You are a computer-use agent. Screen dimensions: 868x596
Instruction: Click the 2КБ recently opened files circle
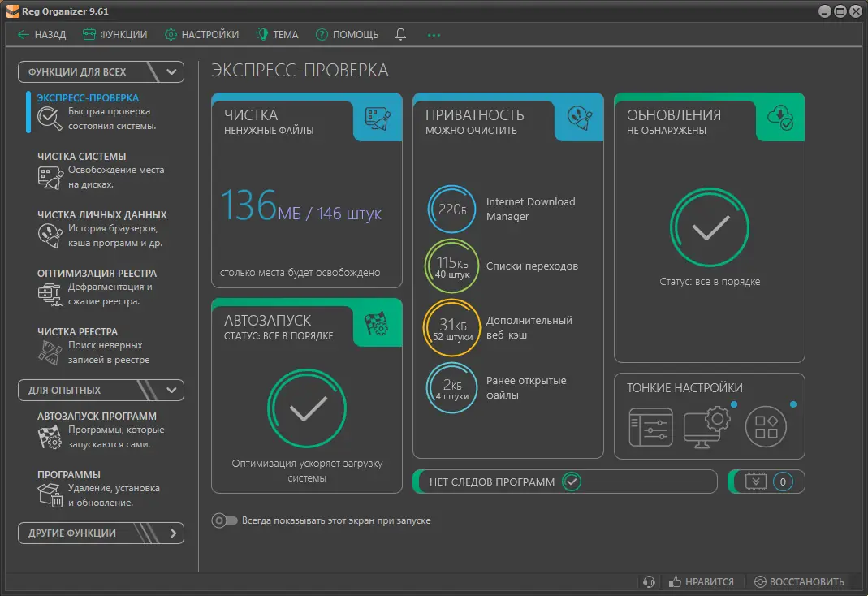click(451, 388)
